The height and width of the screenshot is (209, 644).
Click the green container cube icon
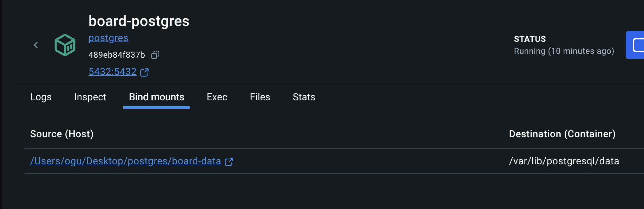[x=65, y=45]
